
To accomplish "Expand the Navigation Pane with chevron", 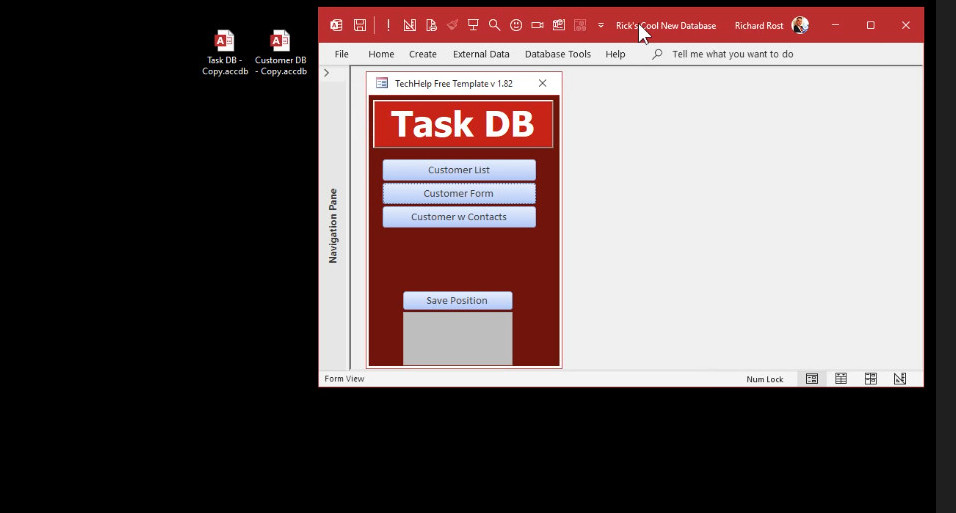I will (326, 73).
